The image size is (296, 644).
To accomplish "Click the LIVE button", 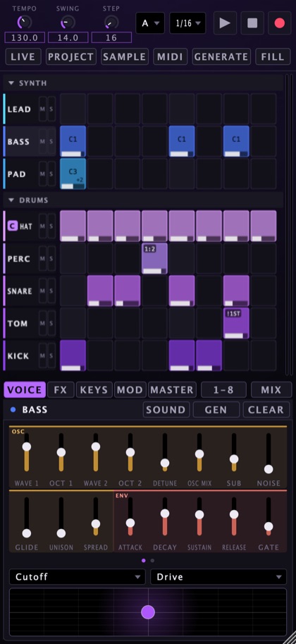I will point(23,56).
